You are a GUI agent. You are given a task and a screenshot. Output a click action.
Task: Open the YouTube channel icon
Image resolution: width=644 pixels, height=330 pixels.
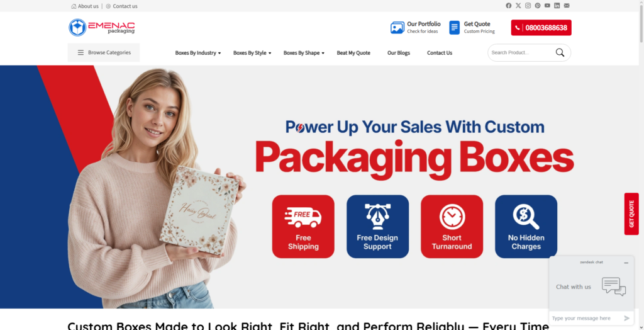[x=548, y=6]
